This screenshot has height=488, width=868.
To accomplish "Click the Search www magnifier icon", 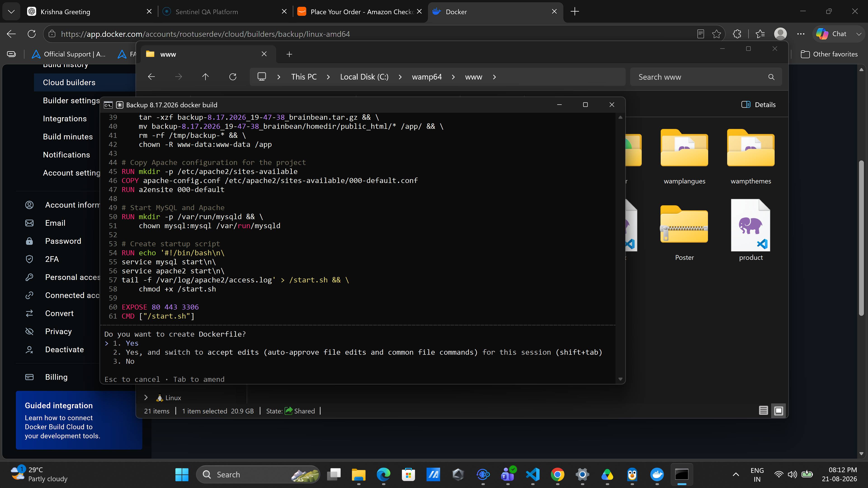I will tap(771, 77).
